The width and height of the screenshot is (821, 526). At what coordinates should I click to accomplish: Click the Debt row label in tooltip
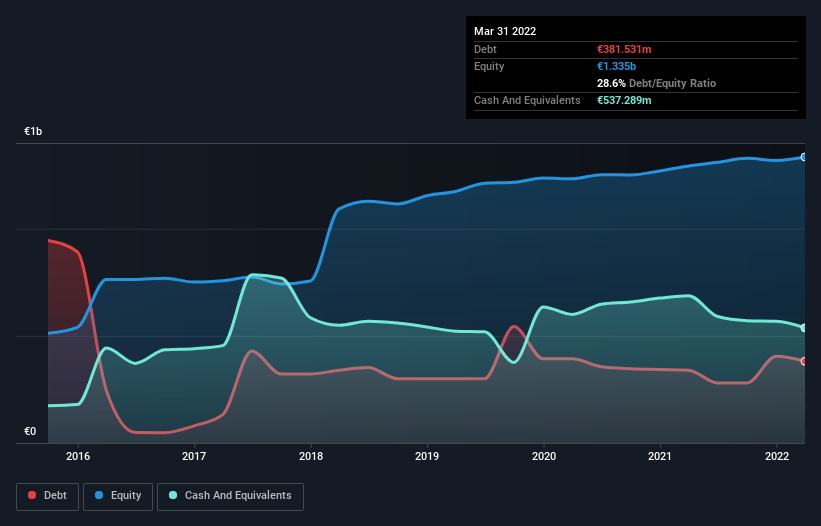point(485,49)
